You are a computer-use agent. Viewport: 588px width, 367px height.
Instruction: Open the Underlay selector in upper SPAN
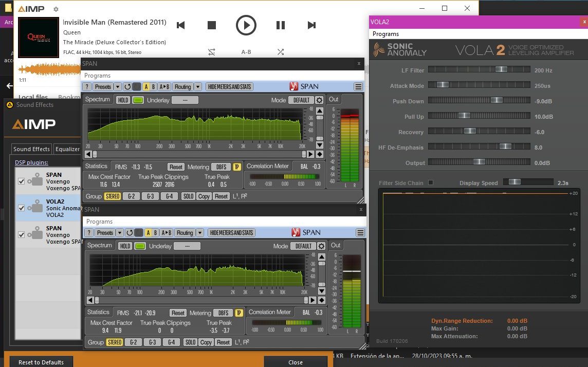pyautogui.click(x=185, y=100)
